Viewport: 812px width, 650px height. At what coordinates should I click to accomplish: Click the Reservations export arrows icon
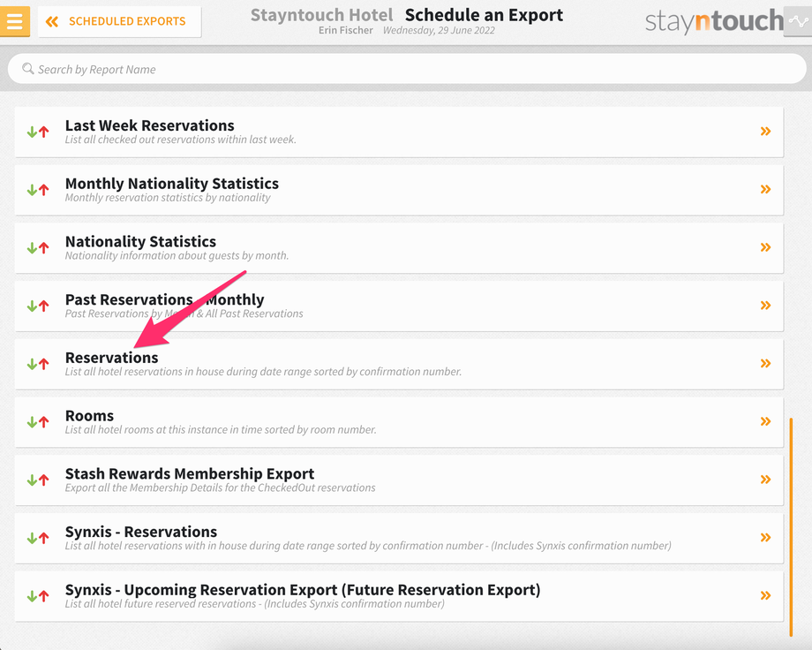38,365
